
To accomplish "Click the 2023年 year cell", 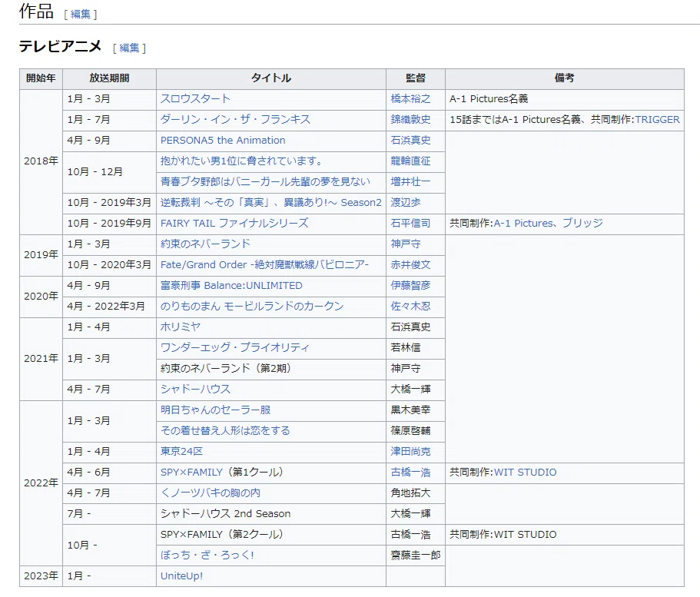I will pyautogui.click(x=41, y=576).
